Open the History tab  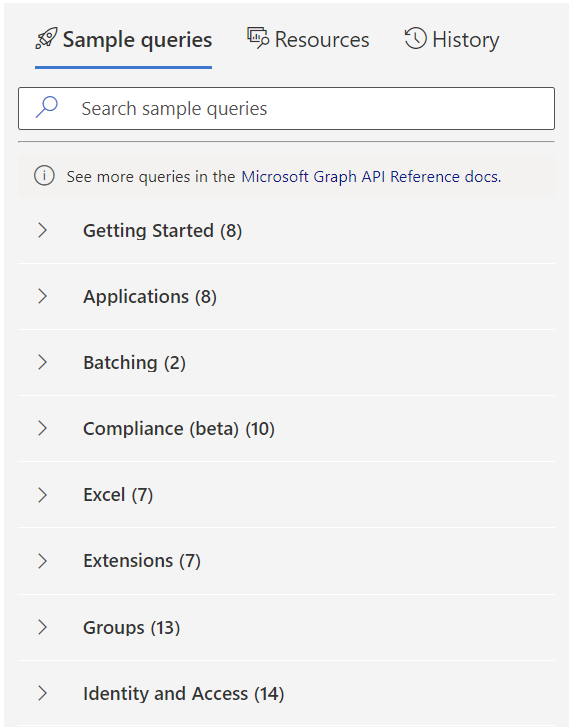(x=452, y=39)
